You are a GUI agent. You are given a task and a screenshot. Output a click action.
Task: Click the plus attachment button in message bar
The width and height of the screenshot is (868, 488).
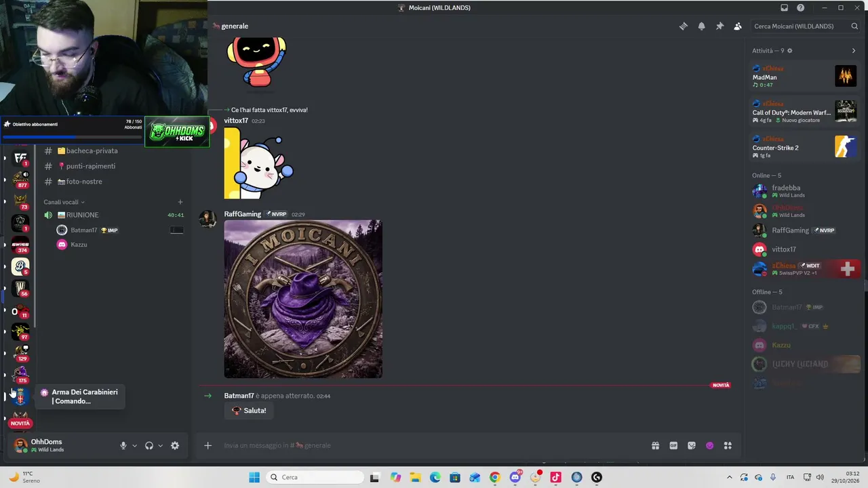pos(208,445)
